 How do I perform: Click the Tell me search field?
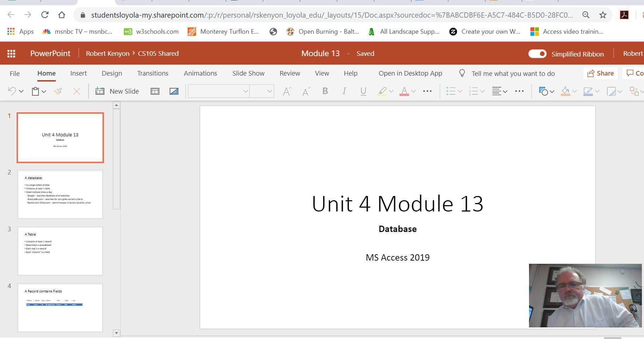click(513, 73)
